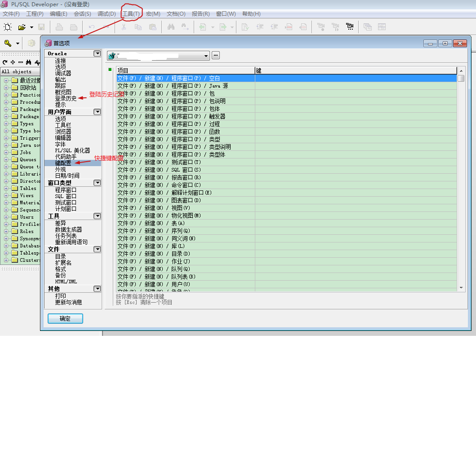Select 键配置 in the preferences list
The height and width of the screenshot is (449, 476).
[63, 163]
